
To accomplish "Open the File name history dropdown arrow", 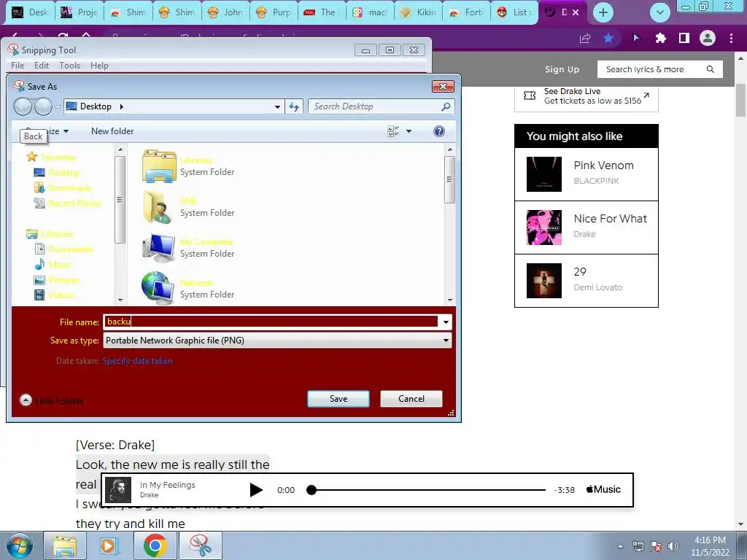I will pyautogui.click(x=446, y=322).
